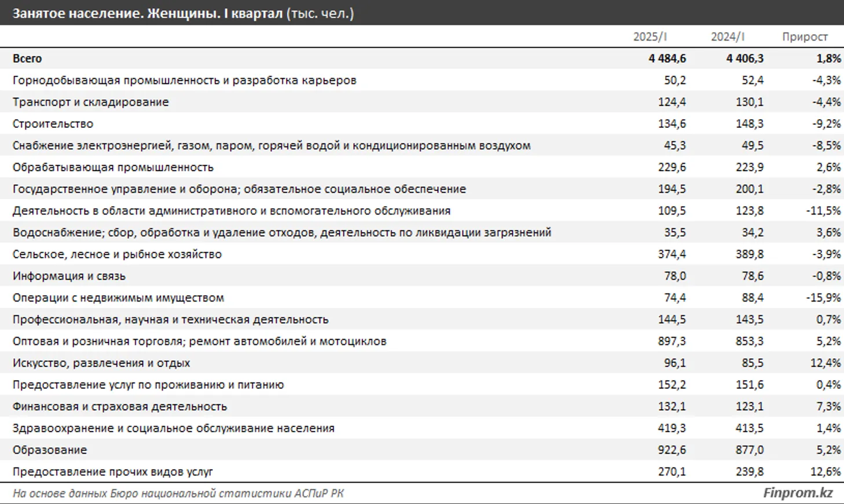The image size is (844, 504).
Task: Select the "Транспорт и складирование" row
Action: [x=91, y=102]
